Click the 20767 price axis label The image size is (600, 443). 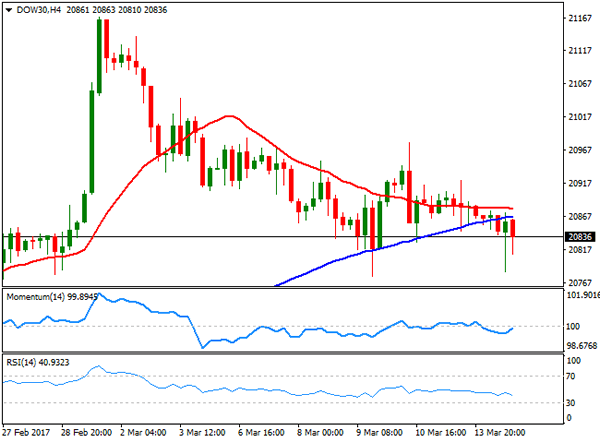(x=580, y=283)
